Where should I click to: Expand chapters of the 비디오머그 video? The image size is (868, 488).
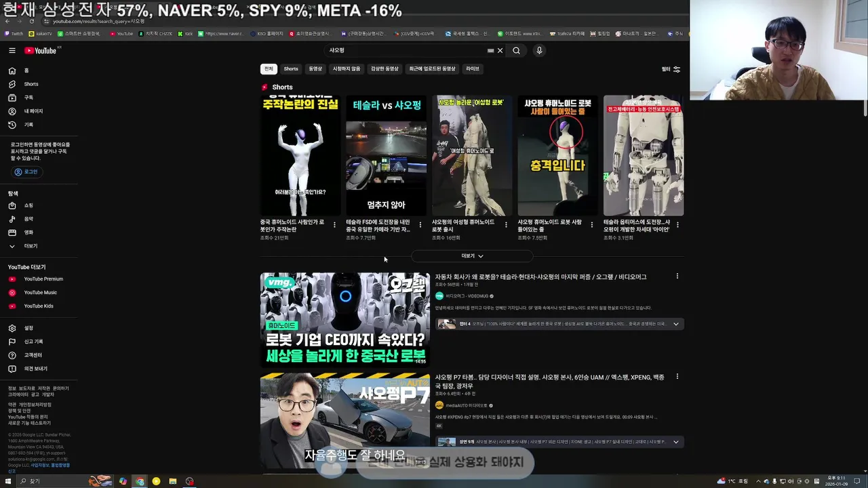(675, 324)
